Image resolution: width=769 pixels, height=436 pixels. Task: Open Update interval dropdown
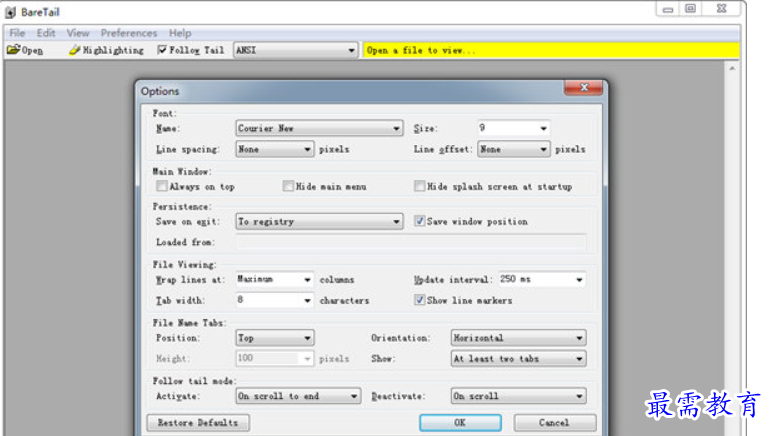542,279
